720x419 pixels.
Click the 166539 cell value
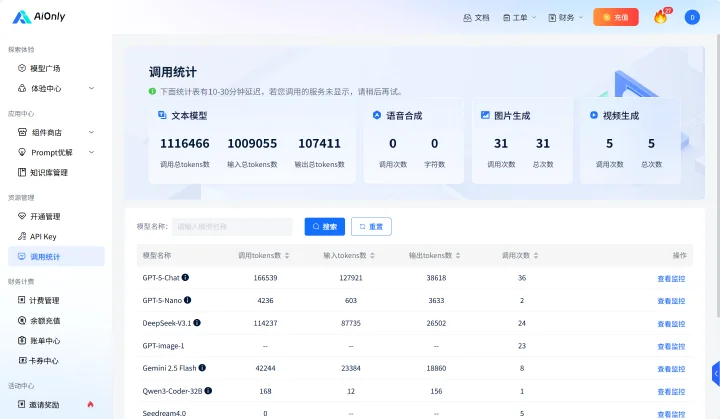[265, 278]
